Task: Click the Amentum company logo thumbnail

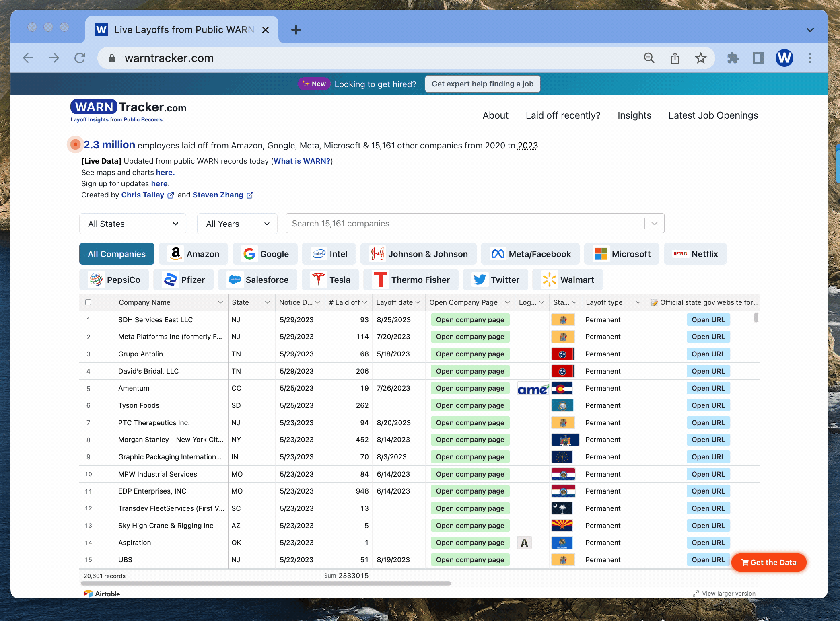Action: pyautogui.click(x=533, y=389)
